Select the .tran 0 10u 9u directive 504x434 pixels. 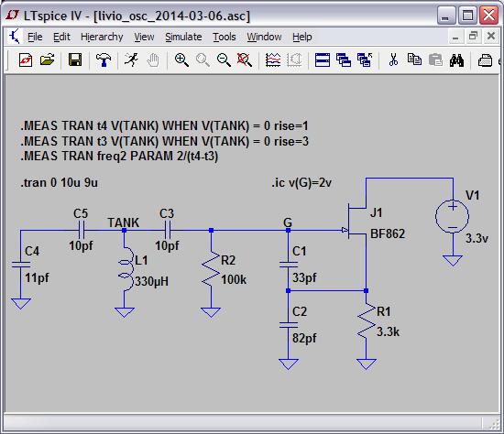[60, 183]
